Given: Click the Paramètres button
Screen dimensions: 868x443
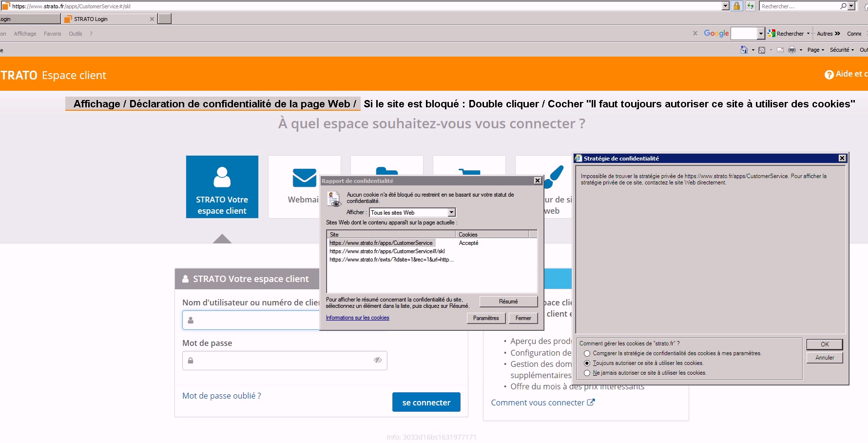Looking at the screenshot, I should pos(486,318).
